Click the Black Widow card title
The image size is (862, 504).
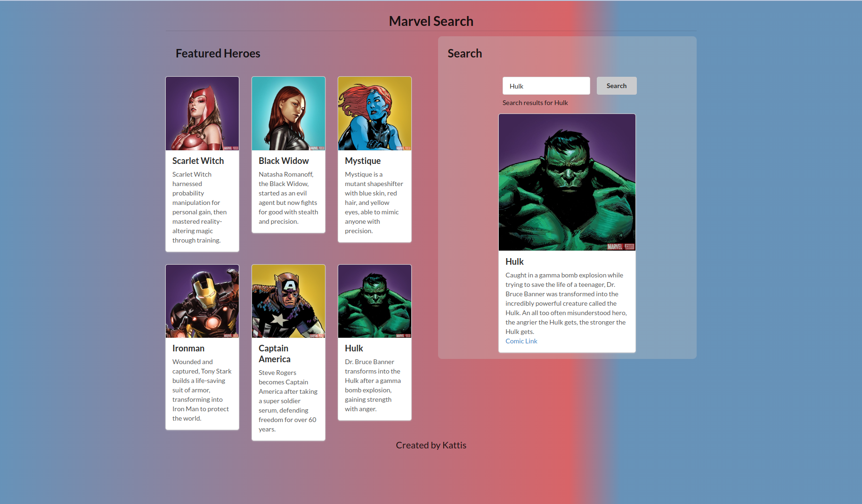284,161
